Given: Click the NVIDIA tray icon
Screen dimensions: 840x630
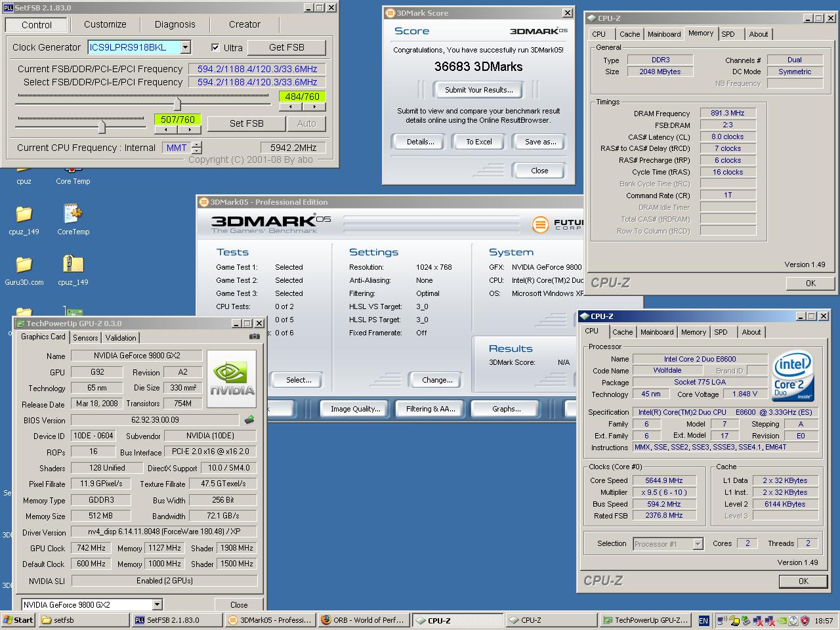Looking at the screenshot, I should point(782,620).
